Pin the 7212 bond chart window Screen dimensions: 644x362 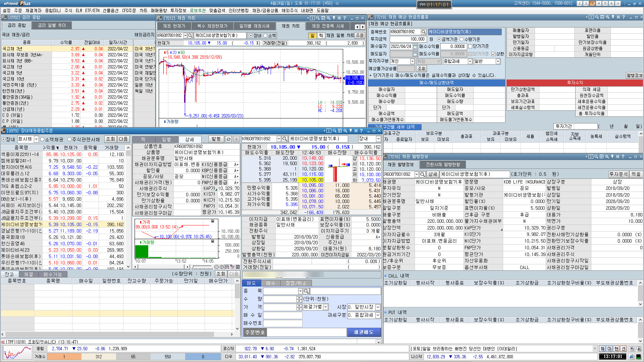coord(334,18)
